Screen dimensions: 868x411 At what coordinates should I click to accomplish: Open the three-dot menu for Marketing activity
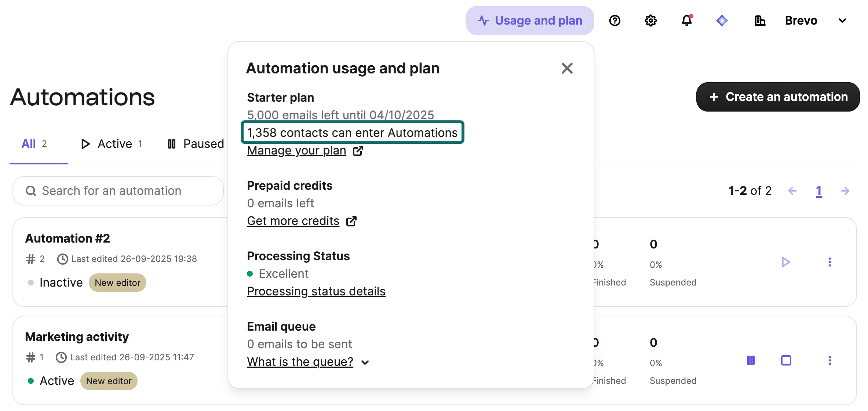pyautogui.click(x=830, y=361)
